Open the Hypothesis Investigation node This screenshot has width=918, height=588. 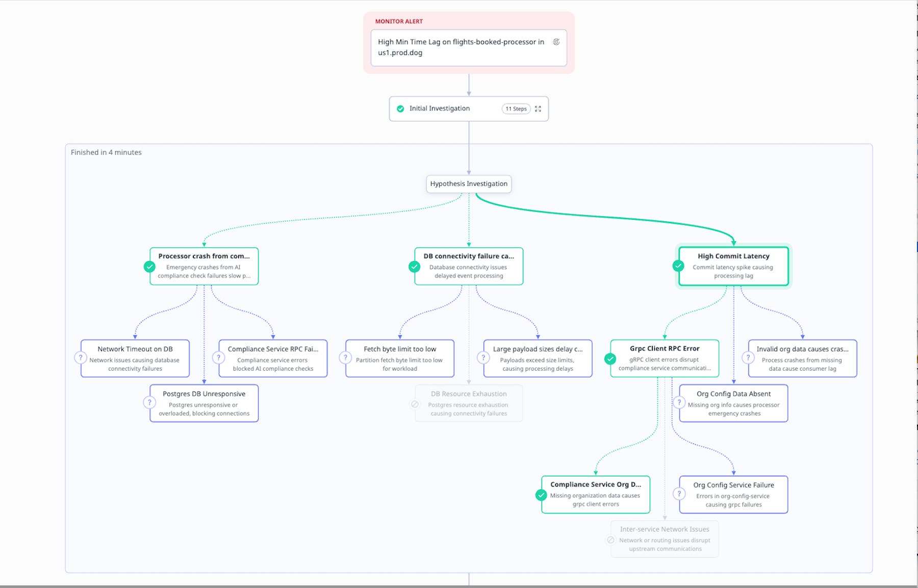(x=469, y=184)
